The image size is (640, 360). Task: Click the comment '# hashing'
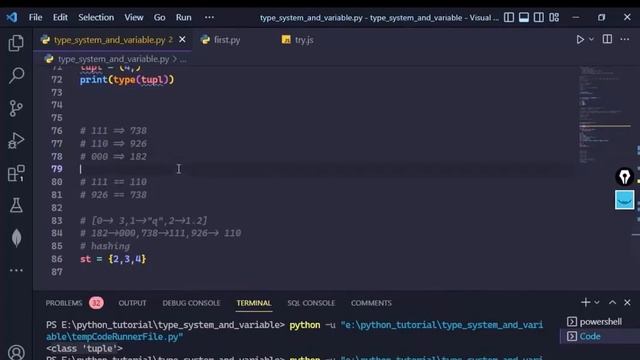click(105, 246)
